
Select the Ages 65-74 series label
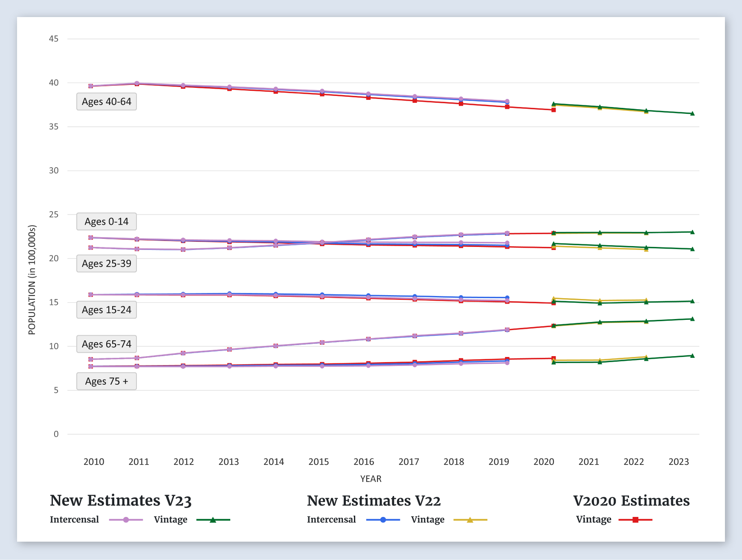click(107, 344)
